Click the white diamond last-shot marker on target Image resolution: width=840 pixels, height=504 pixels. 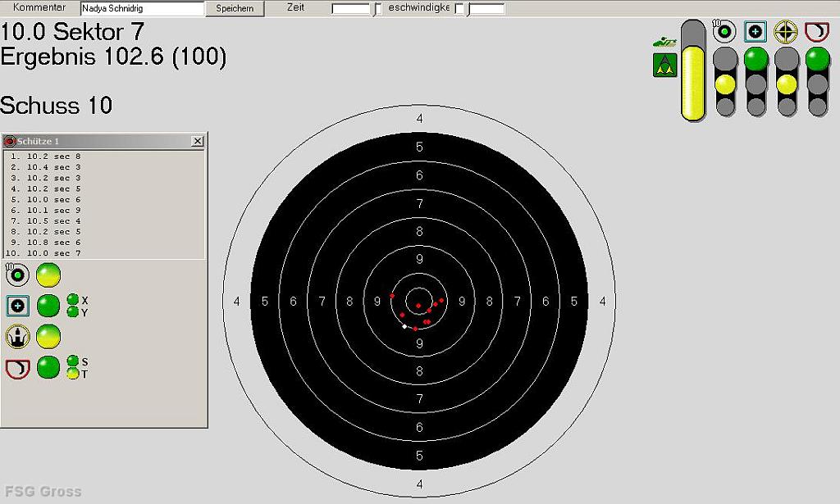click(404, 326)
